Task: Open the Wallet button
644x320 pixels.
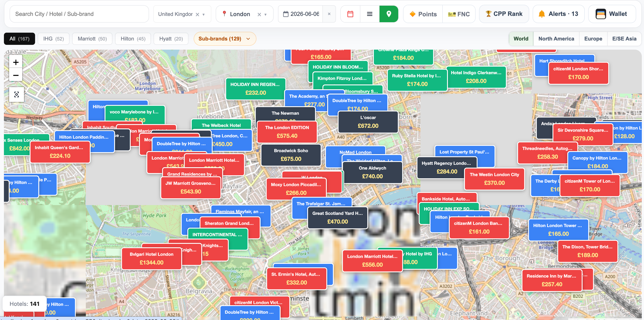Action: [612, 14]
